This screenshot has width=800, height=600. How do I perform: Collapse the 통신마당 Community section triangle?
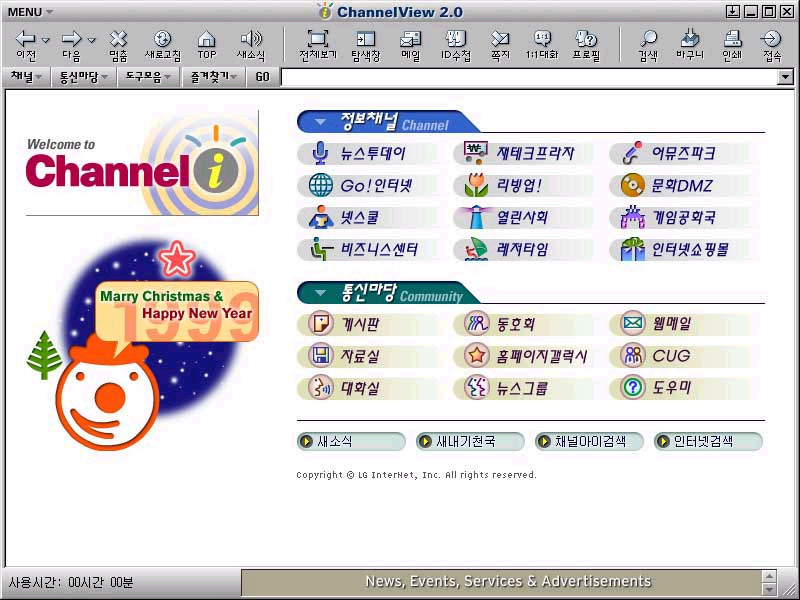[x=320, y=293]
